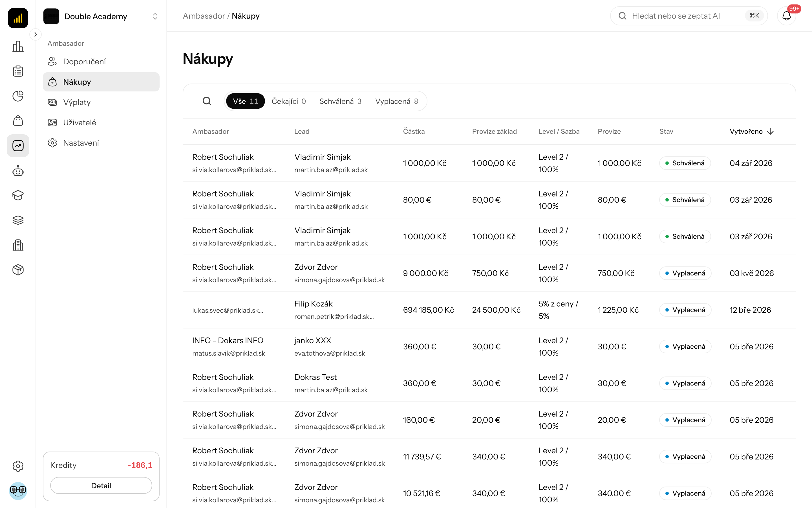Click the yellow bar-chart app logo
This screenshot has width=812, height=508.
click(x=18, y=18)
